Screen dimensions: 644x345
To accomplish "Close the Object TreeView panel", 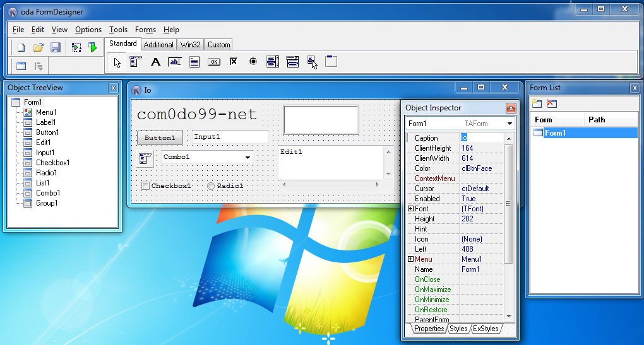I will pyautogui.click(x=114, y=88).
